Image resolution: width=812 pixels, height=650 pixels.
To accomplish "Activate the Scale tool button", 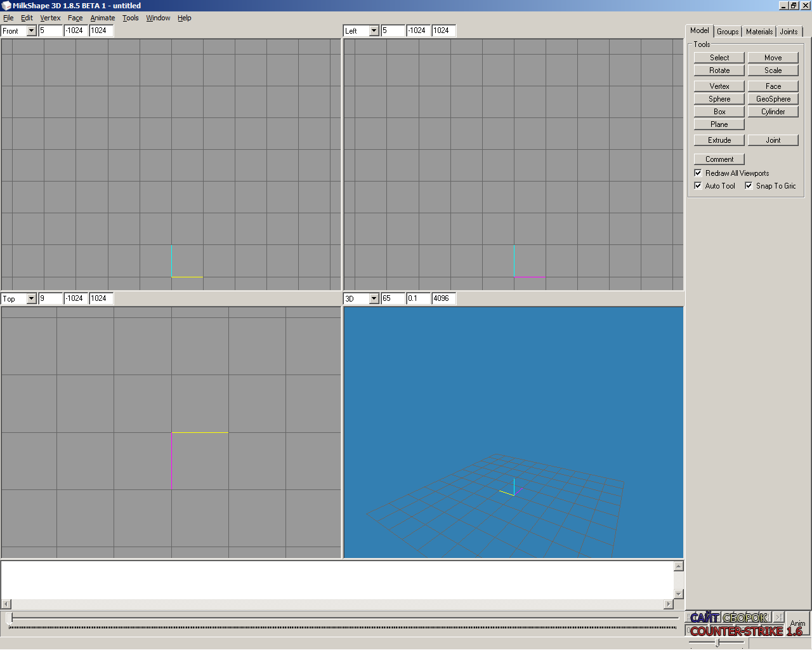I will (773, 70).
